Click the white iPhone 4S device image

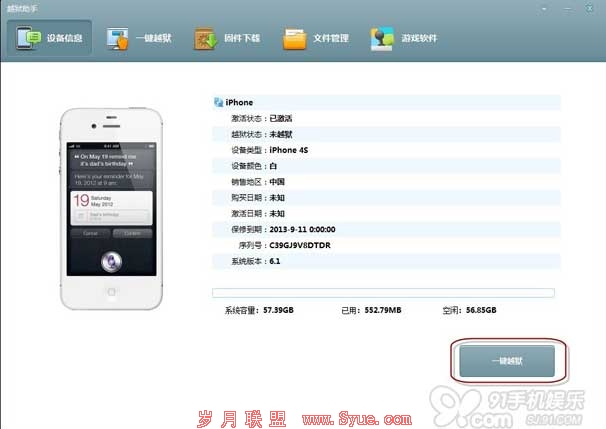(x=111, y=209)
